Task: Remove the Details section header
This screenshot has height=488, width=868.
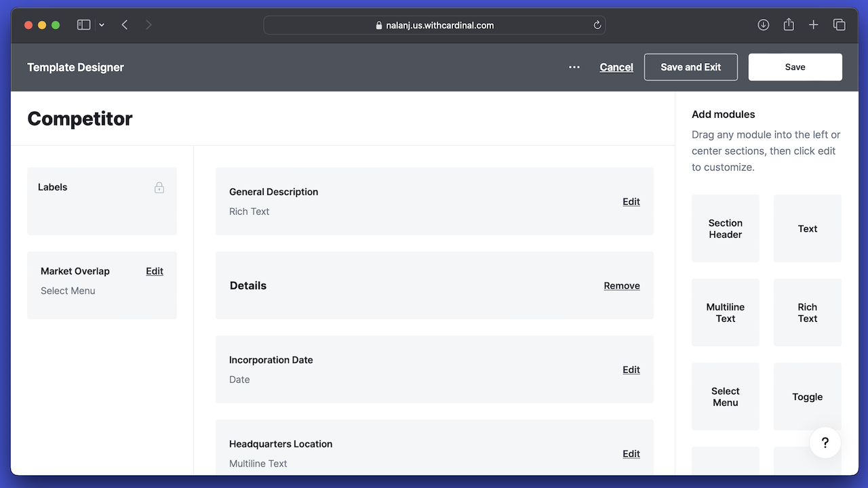Action: (622, 285)
